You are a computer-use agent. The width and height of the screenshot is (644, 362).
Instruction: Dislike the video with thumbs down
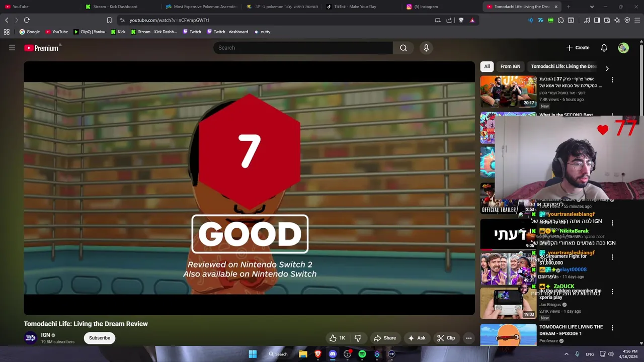(x=358, y=338)
